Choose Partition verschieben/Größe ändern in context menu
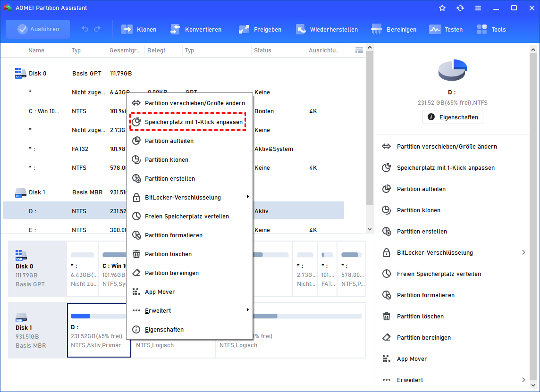 (x=189, y=103)
